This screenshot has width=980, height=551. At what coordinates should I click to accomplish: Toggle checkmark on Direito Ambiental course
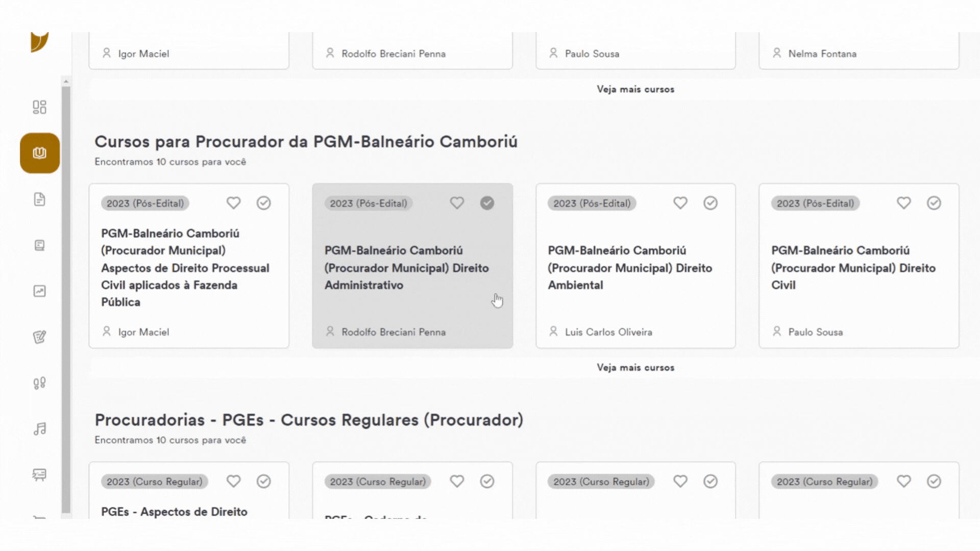tap(710, 203)
